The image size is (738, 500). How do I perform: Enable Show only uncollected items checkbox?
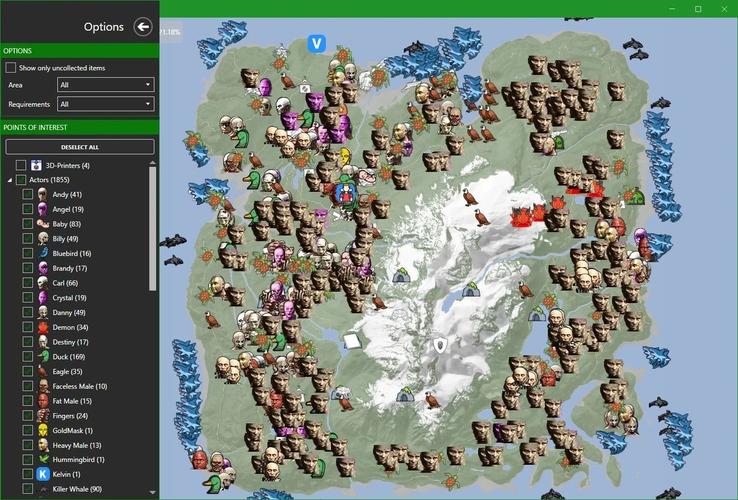point(11,68)
